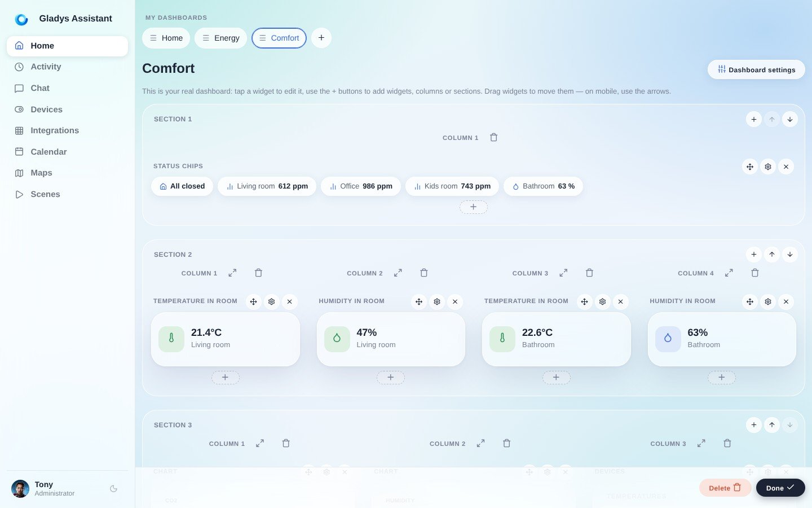Add widget under Bathroom temperature card
Viewport: 812px width, 508px height.
[x=557, y=378]
